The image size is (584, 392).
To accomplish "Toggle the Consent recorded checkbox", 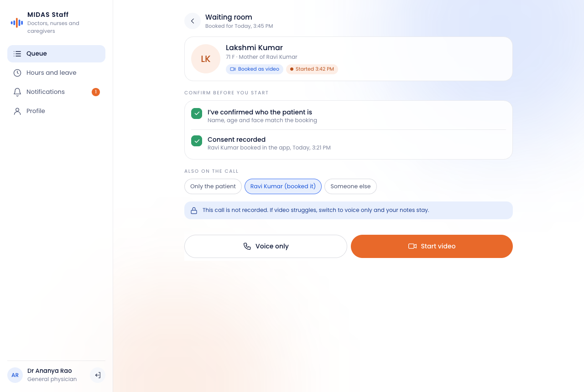I will [x=197, y=141].
